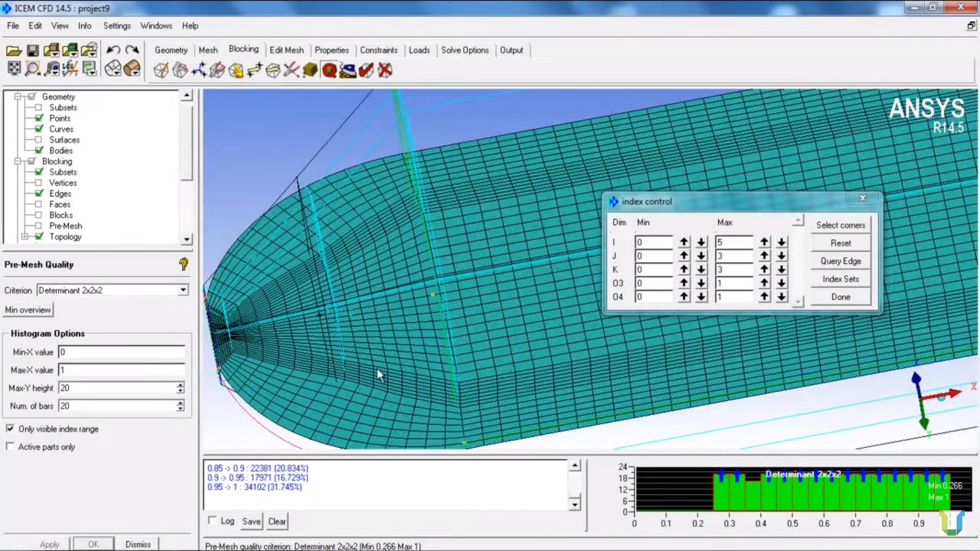Increase K dimension Min index arrow

(684, 269)
